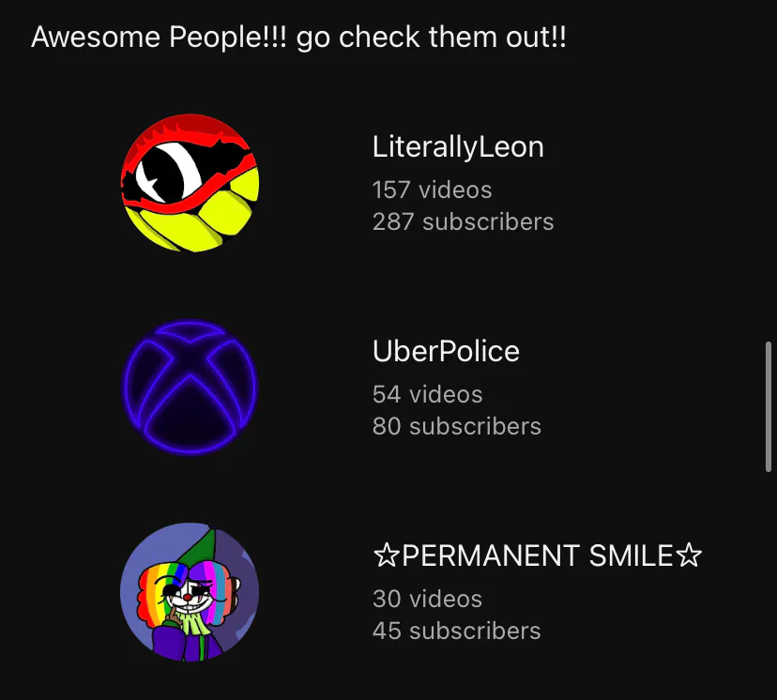This screenshot has height=700, width=777.
Task: Click the yellow scales in Leon's avatar
Action: click(x=206, y=216)
